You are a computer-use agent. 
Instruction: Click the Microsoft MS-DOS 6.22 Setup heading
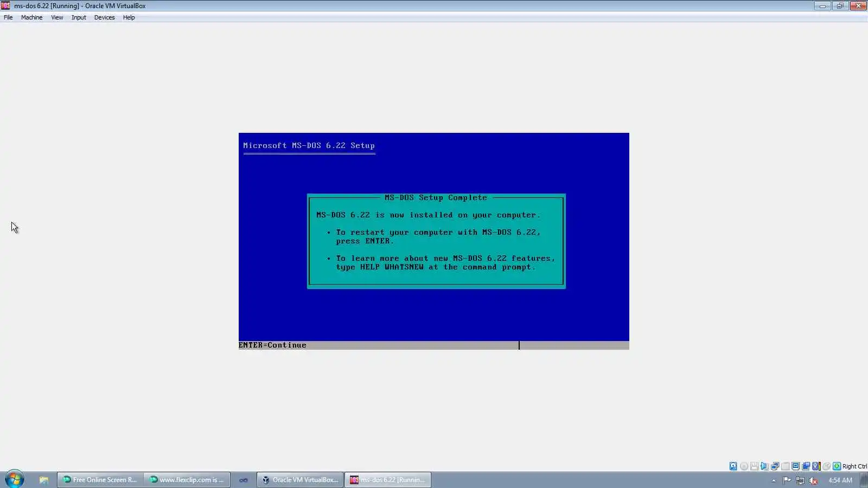tap(309, 145)
